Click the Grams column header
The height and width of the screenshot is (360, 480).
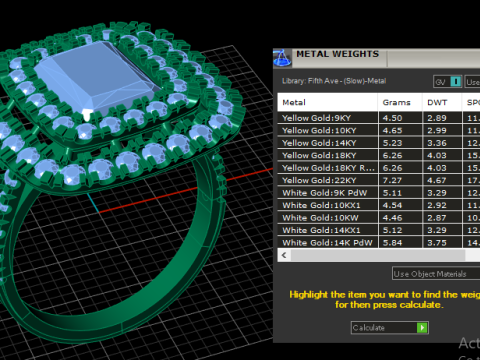click(400, 102)
